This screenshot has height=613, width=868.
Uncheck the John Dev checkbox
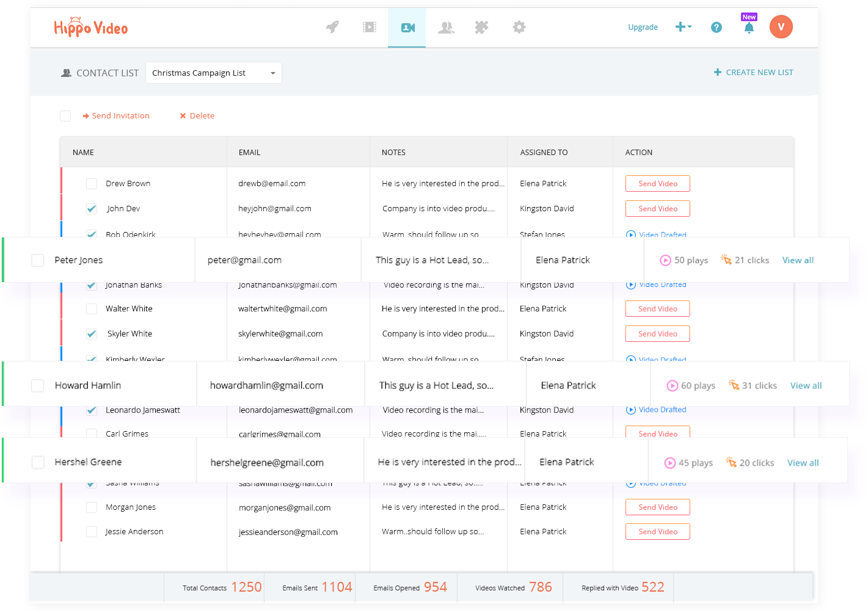[92, 209]
